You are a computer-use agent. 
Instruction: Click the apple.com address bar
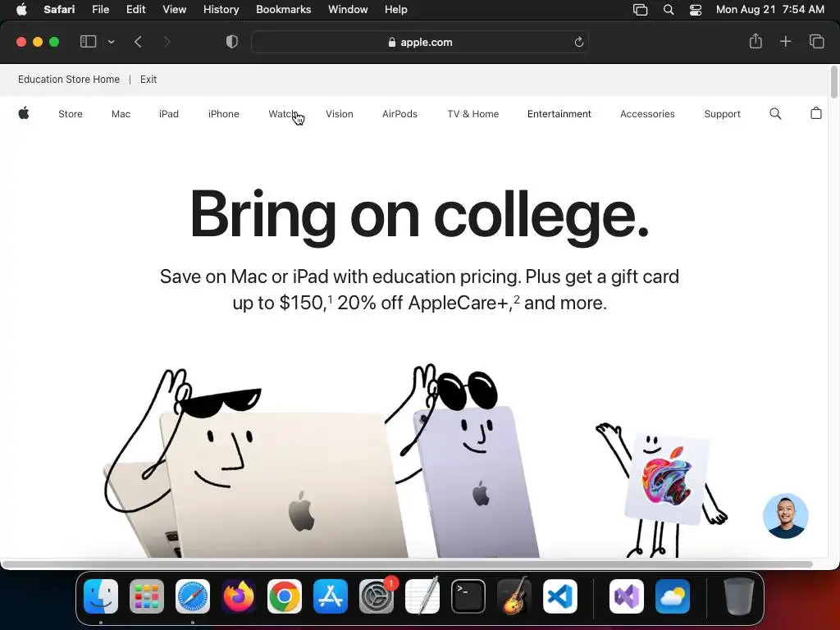point(420,43)
